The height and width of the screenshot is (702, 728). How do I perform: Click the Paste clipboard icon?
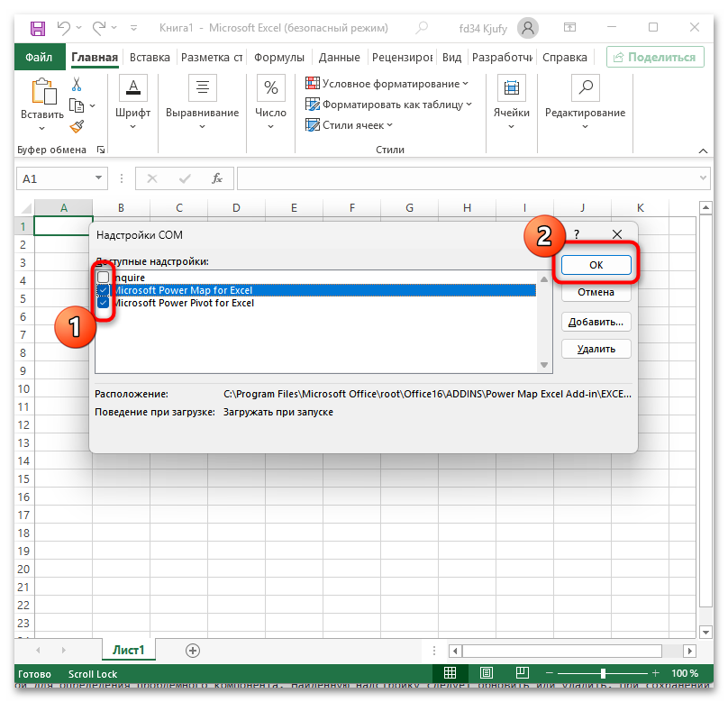coord(42,92)
